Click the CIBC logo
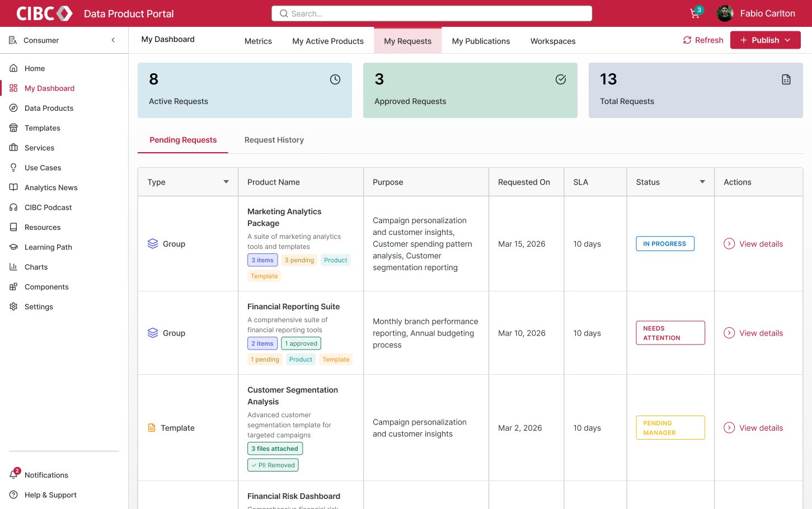The width and height of the screenshot is (812, 509). click(44, 13)
